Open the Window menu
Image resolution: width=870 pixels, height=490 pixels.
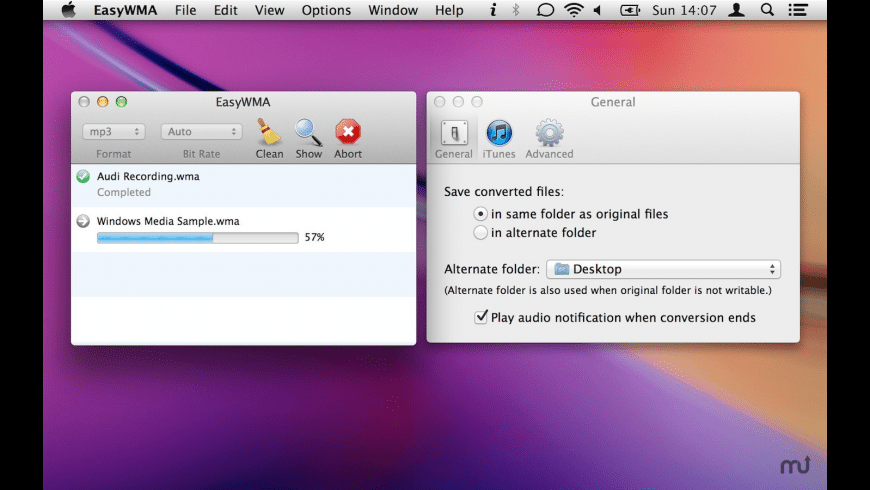[393, 10]
